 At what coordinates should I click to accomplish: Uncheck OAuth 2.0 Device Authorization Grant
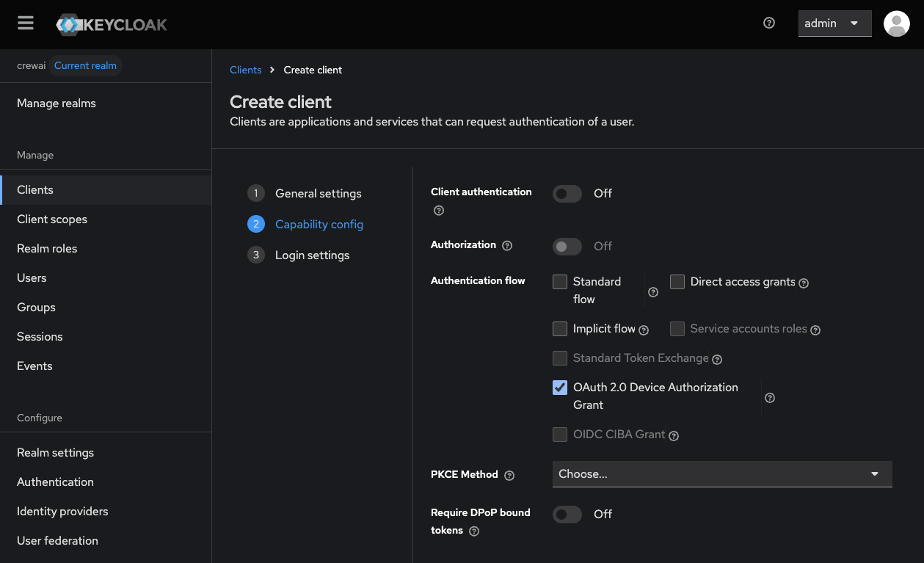[x=560, y=387]
